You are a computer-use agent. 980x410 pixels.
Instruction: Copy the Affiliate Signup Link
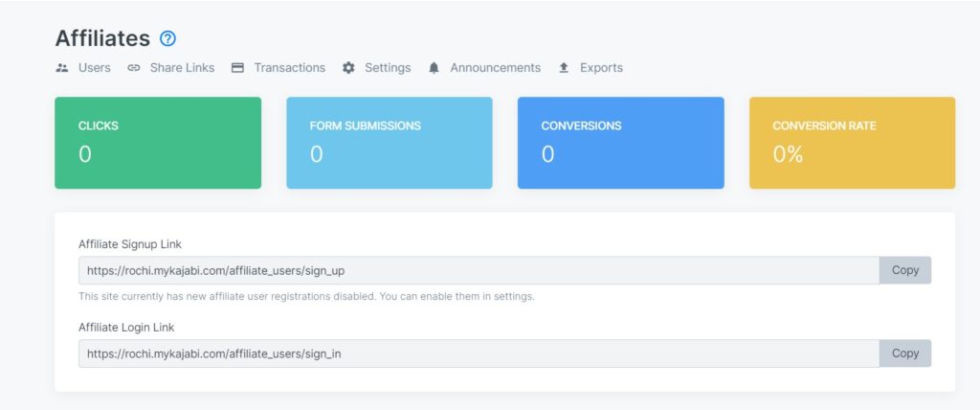tap(904, 270)
